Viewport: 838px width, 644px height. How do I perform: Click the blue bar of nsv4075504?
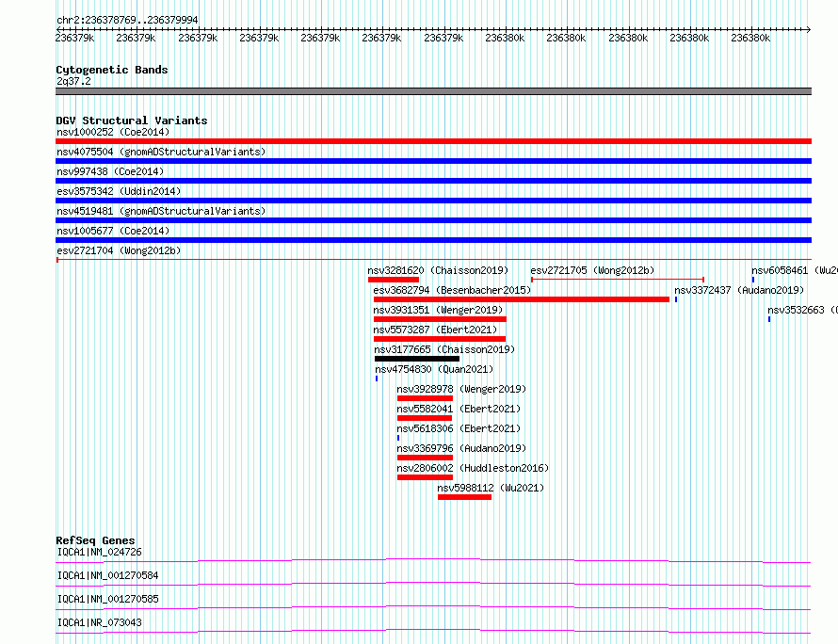[433, 161]
